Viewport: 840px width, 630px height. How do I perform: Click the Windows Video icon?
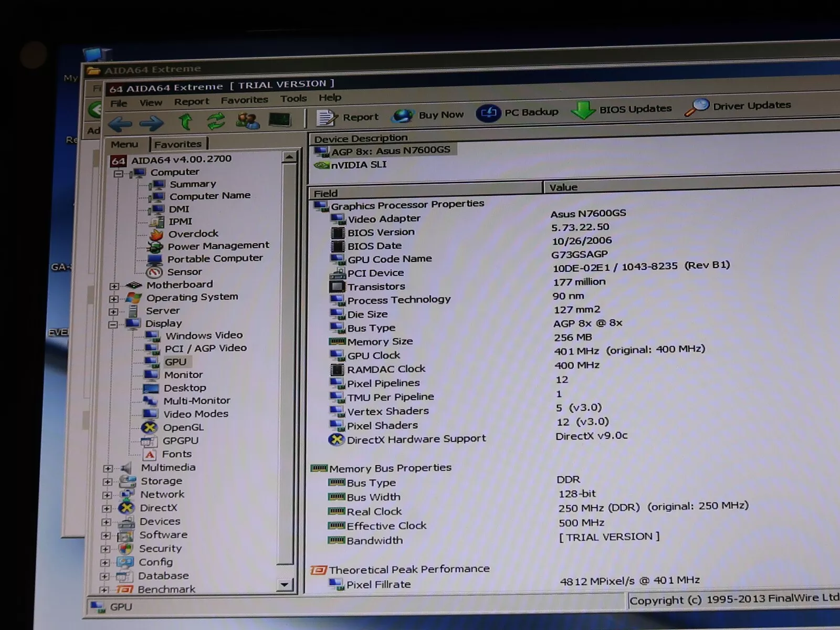tap(152, 336)
